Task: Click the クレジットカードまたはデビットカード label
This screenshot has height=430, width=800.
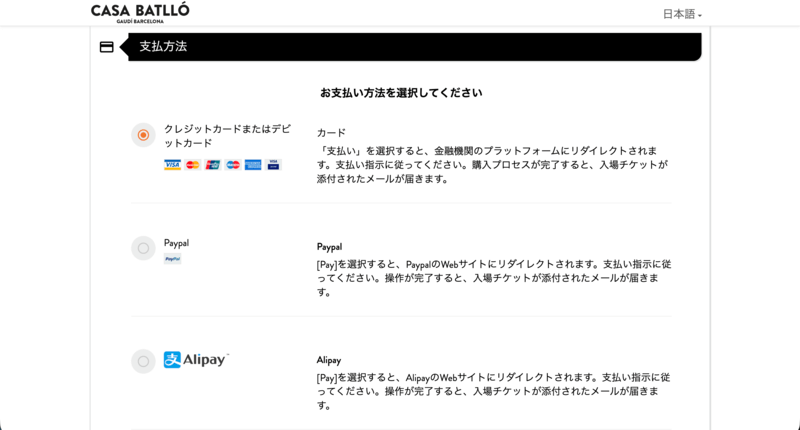Action: [227, 136]
